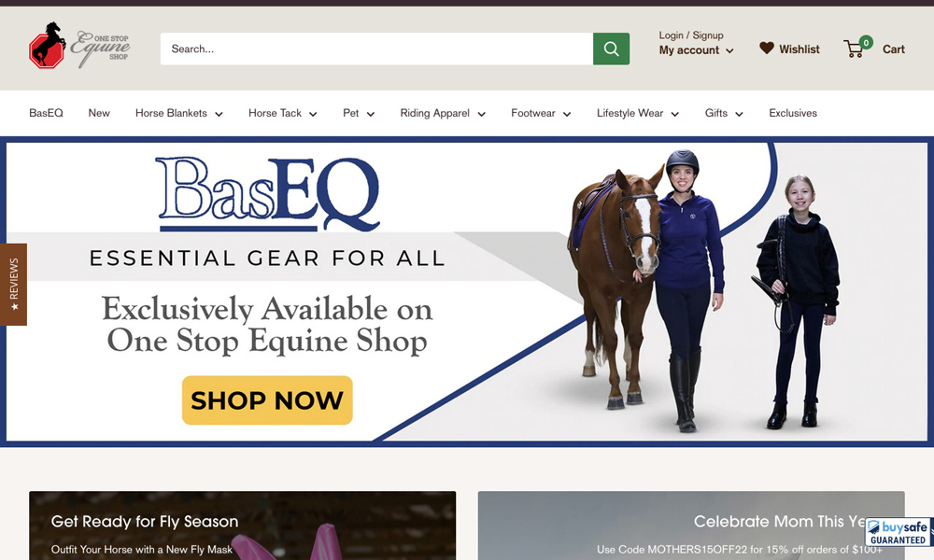Expand the Lifestyle Wear menu
Viewport: 934px width, 560px height.
(637, 113)
